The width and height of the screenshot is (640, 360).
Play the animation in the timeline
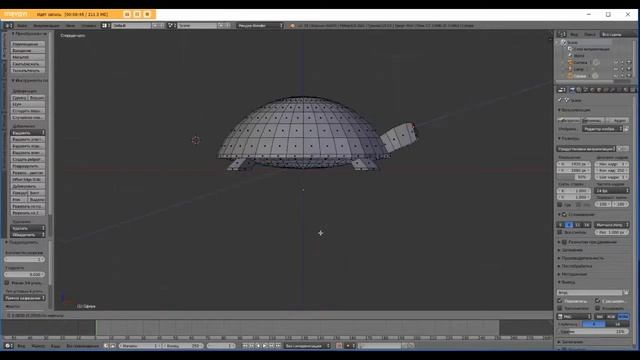click(264, 346)
